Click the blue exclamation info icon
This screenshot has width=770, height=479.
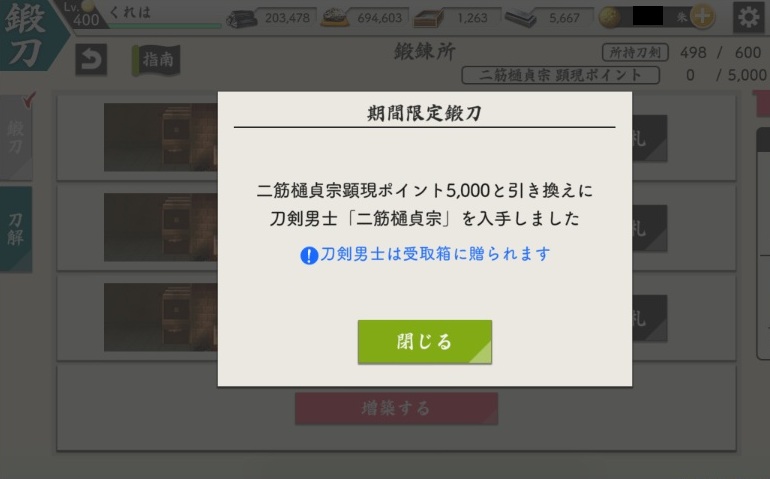309,255
